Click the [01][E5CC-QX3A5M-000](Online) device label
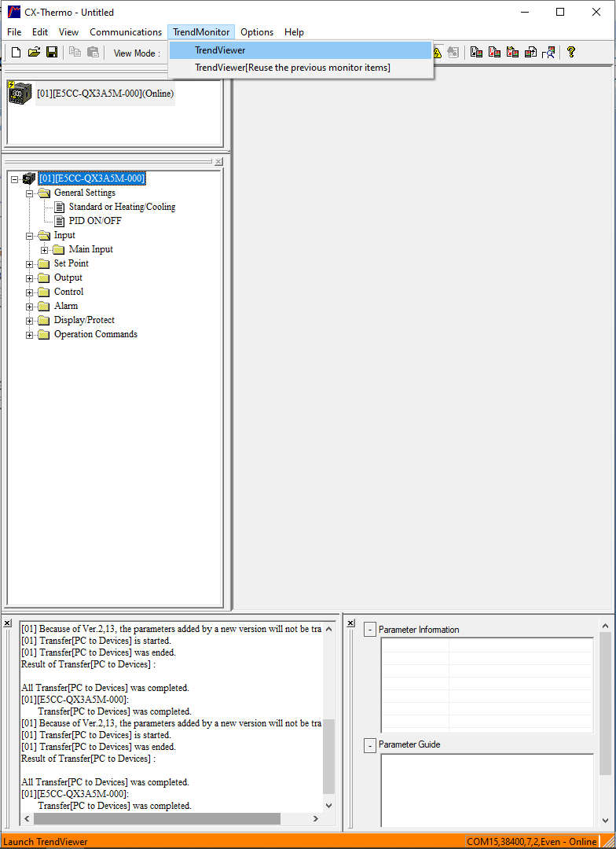The image size is (616, 849). click(x=105, y=93)
